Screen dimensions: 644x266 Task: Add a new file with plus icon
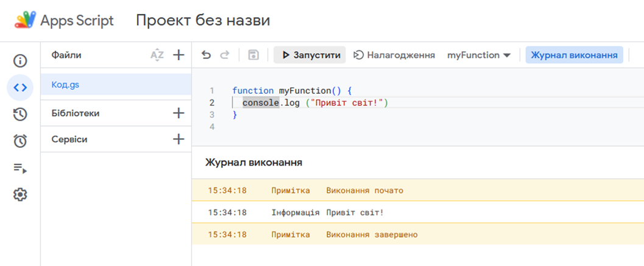click(x=179, y=55)
